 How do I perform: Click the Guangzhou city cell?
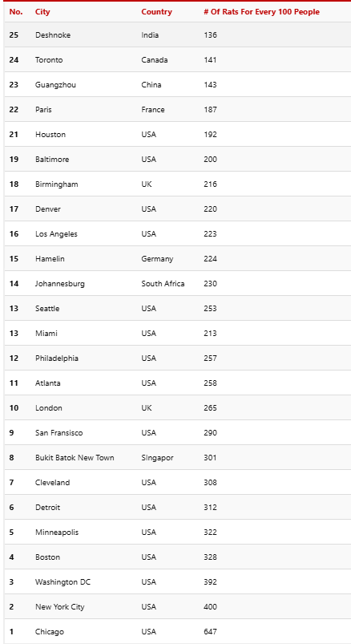[56, 85]
